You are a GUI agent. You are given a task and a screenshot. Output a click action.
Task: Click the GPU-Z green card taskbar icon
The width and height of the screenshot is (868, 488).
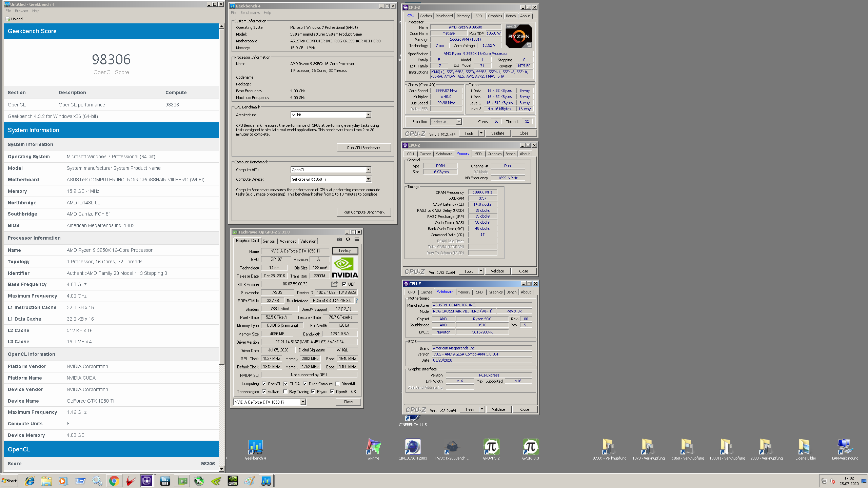(x=182, y=481)
